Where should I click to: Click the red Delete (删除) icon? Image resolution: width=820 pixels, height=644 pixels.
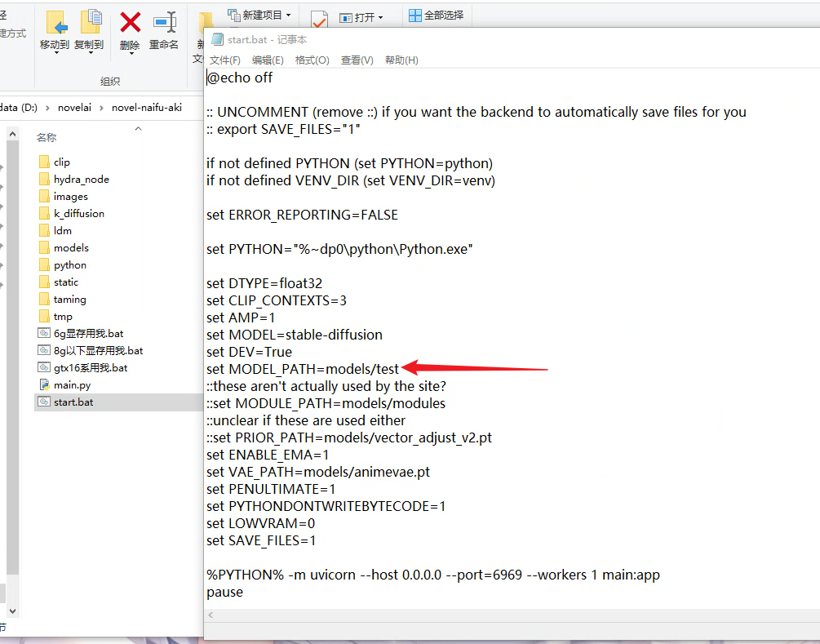(131, 23)
